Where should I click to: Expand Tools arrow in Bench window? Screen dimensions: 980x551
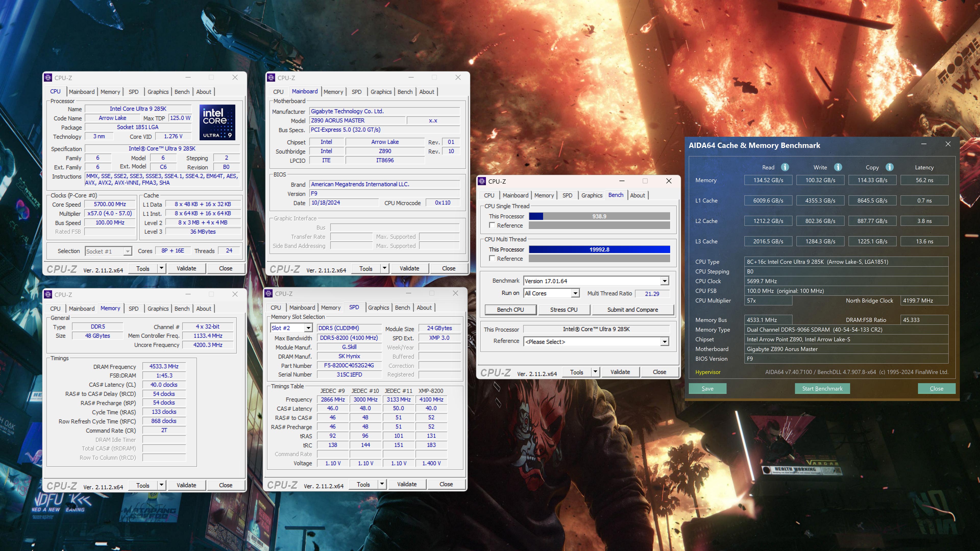tap(595, 372)
